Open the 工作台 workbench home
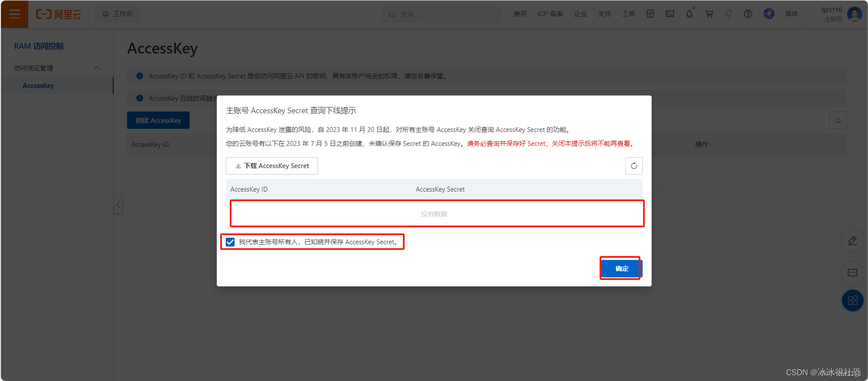This screenshot has height=381, width=868. (118, 14)
